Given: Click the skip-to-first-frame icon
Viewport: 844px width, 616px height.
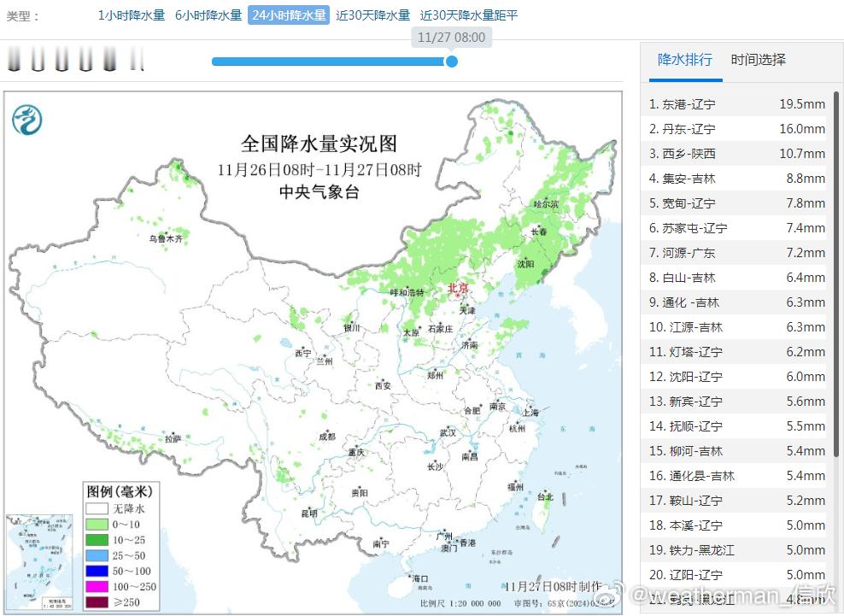Looking at the screenshot, I should (x=14, y=61).
